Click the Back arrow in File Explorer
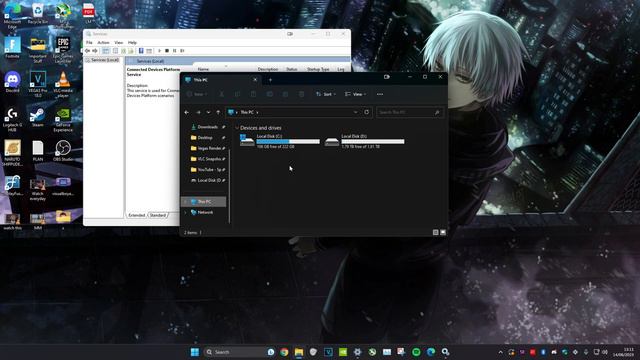This screenshot has width=640, height=360. (x=187, y=112)
